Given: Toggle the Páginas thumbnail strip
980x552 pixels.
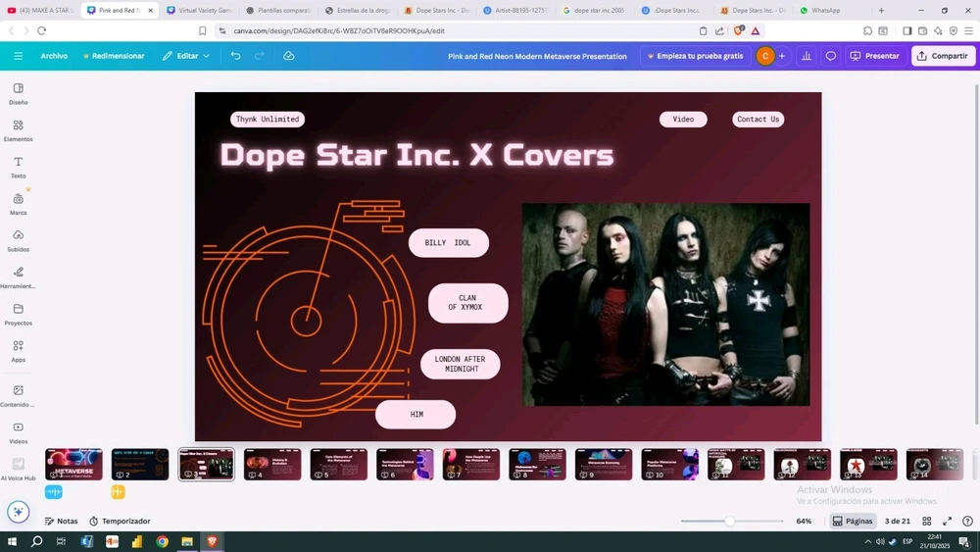Looking at the screenshot, I should (853, 522).
